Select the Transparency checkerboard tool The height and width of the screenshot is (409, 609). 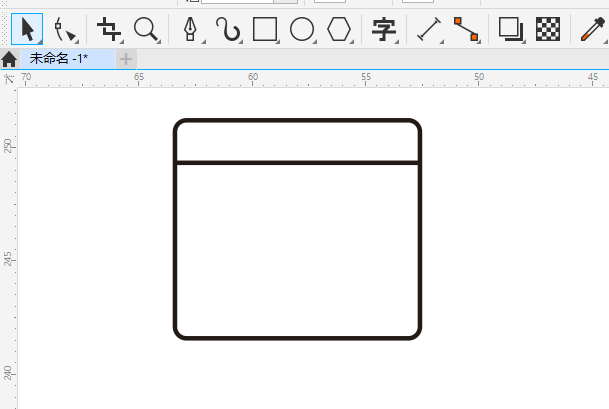548,29
